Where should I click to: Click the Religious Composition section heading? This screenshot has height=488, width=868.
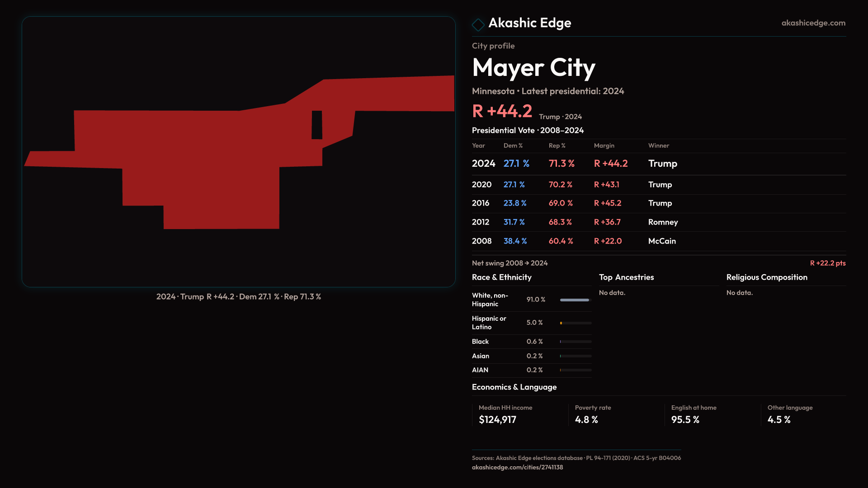click(x=766, y=277)
